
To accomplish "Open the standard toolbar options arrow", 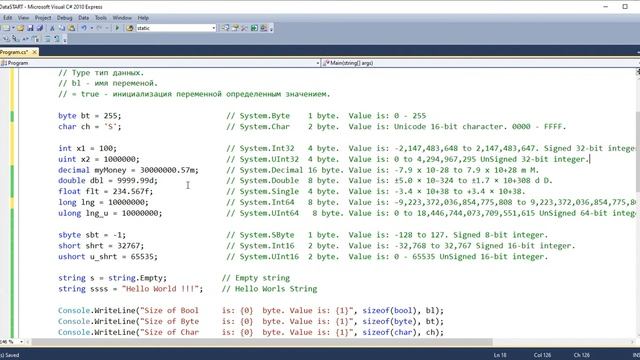I will (271, 29).
